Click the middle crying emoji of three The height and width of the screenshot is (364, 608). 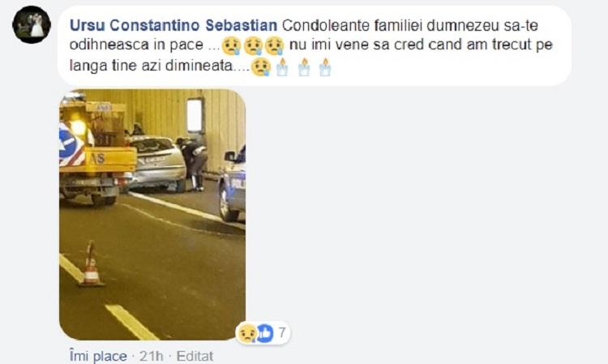tap(253, 45)
